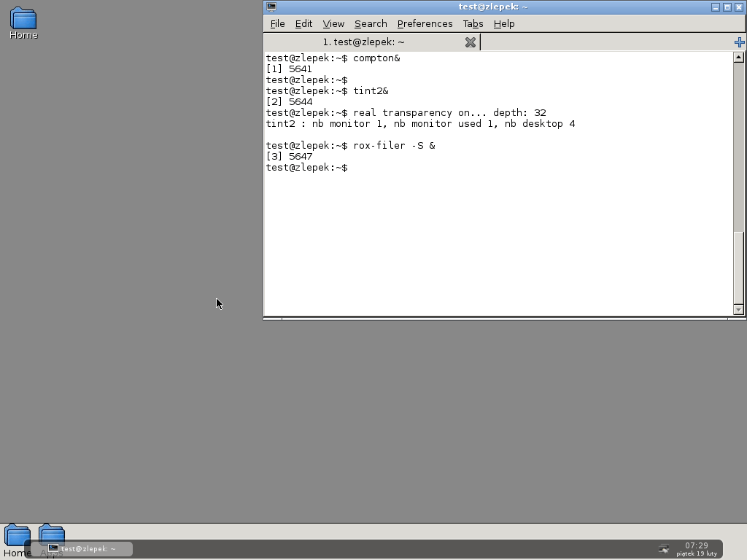747x560 pixels.
Task: Minimize the terminal window
Action: coord(716,7)
